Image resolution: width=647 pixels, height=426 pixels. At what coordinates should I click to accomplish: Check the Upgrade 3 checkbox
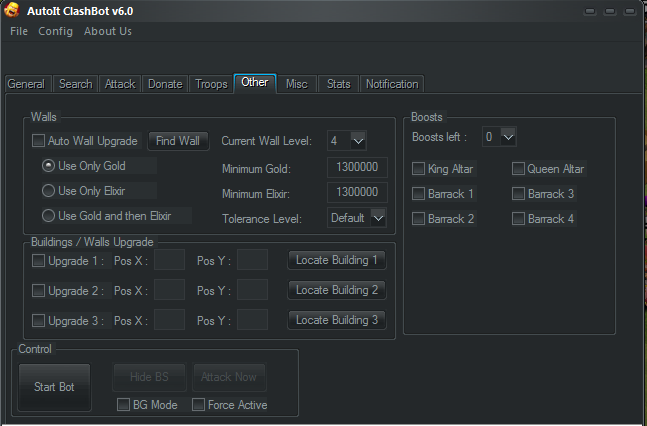click(38, 320)
